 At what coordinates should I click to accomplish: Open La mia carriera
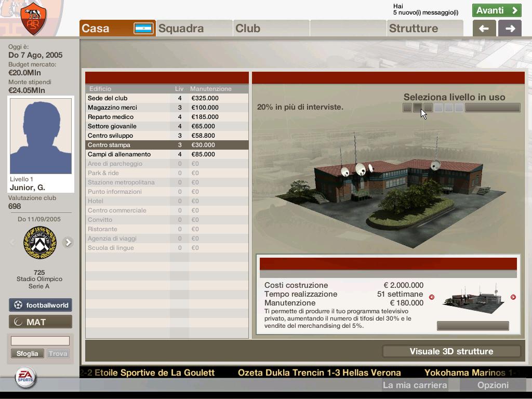coord(415,385)
